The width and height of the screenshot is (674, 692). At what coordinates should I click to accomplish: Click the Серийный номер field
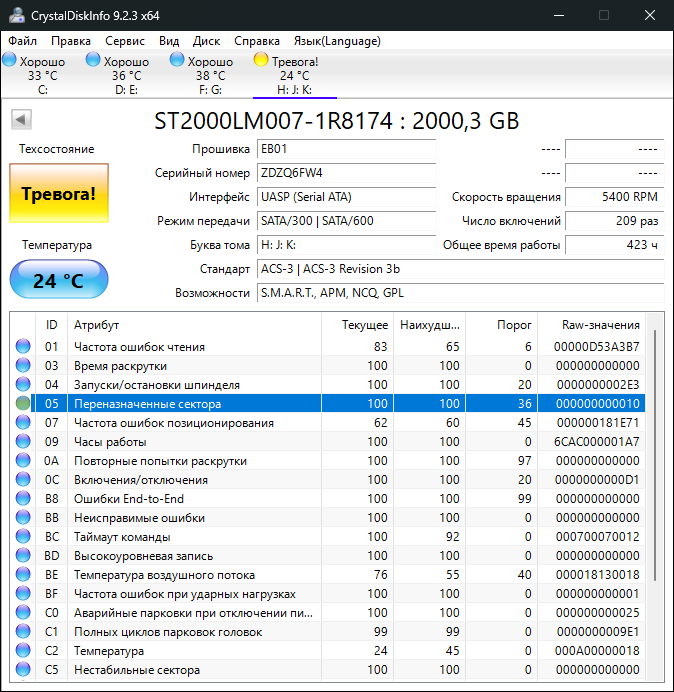[346, 173]
